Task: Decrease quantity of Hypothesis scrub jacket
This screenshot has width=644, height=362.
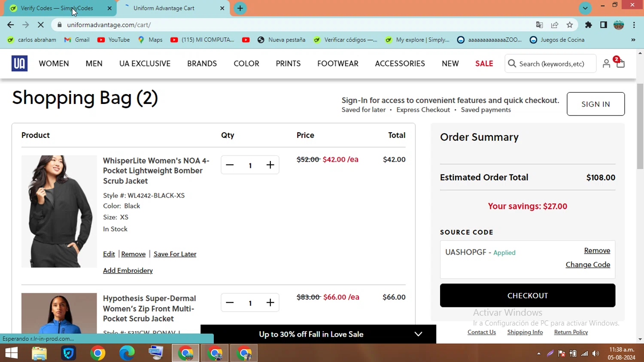Action: tap(230, 303)
